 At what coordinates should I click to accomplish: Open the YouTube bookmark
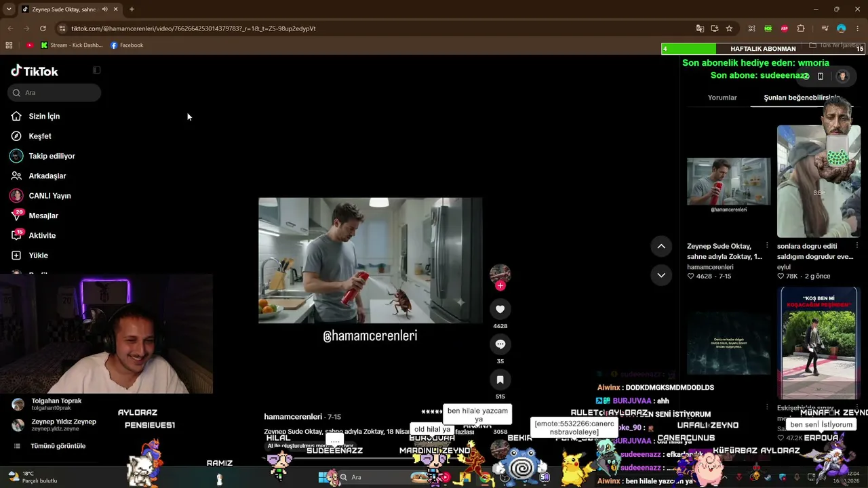point(30,45)
